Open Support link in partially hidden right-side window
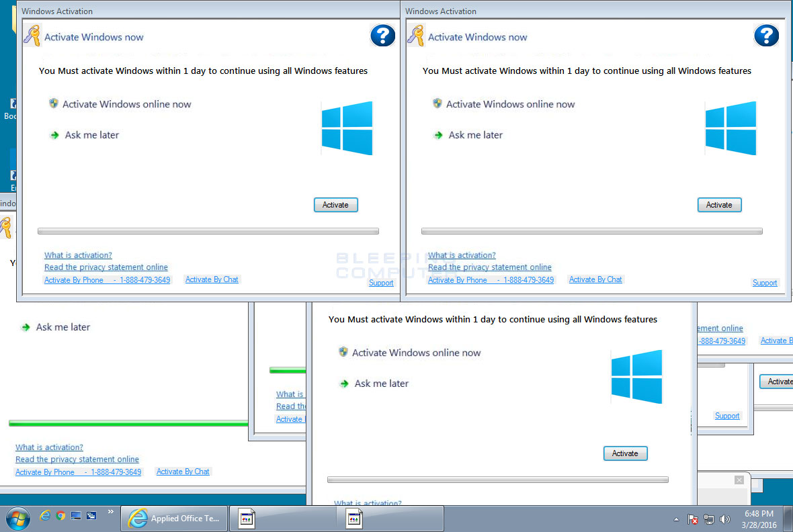This screenshot has height=532, width=793. pyautogui.click(x=726, y=416)
